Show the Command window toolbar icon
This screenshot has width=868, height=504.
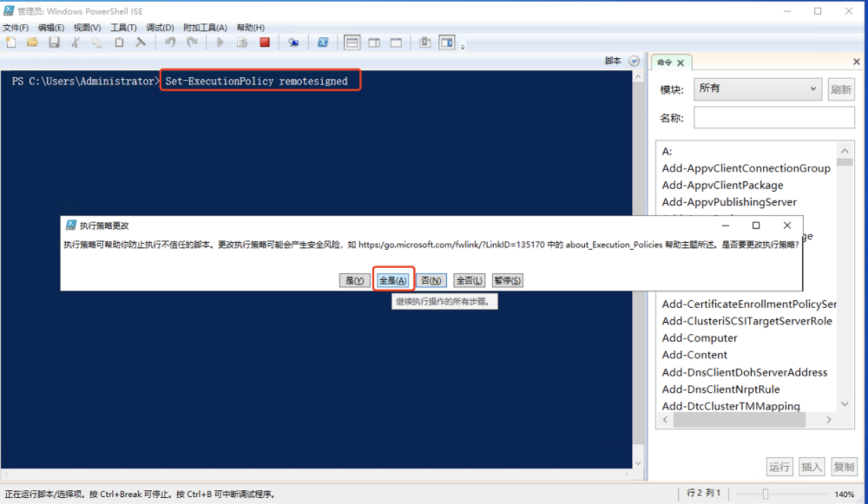coord(425,43)
